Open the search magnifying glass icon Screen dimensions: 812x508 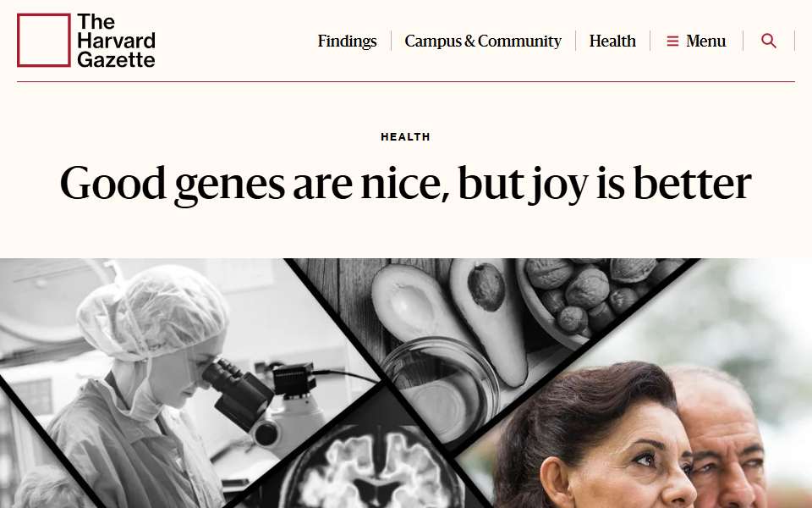[769, 41]
